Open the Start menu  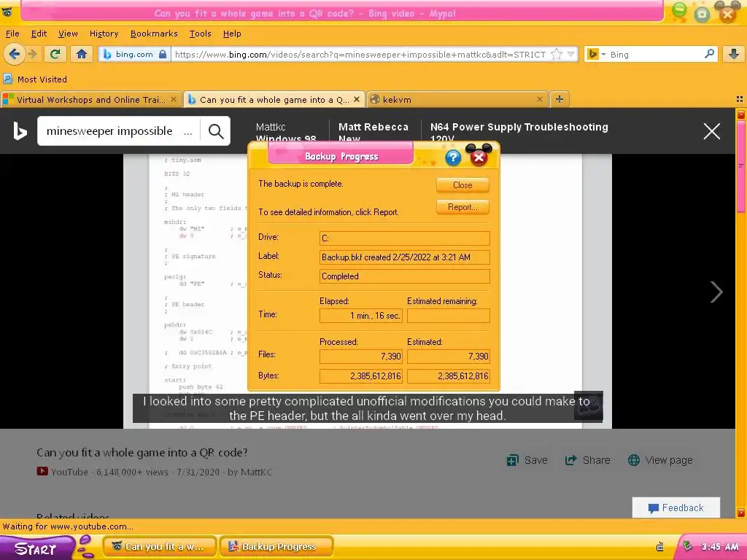coord(36,548)
